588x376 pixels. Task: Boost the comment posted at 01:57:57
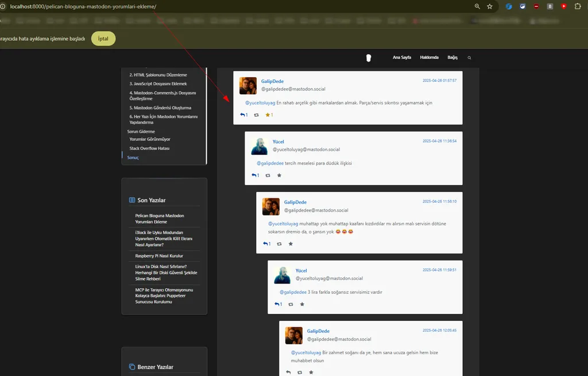click(x=257, y=115)
